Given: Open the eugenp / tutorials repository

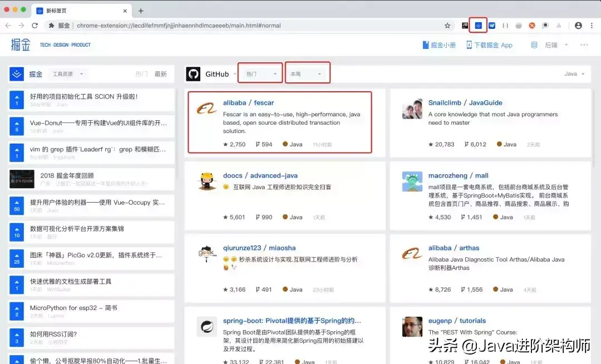Looking at the screenshot, I should click(x=457, y=321).
